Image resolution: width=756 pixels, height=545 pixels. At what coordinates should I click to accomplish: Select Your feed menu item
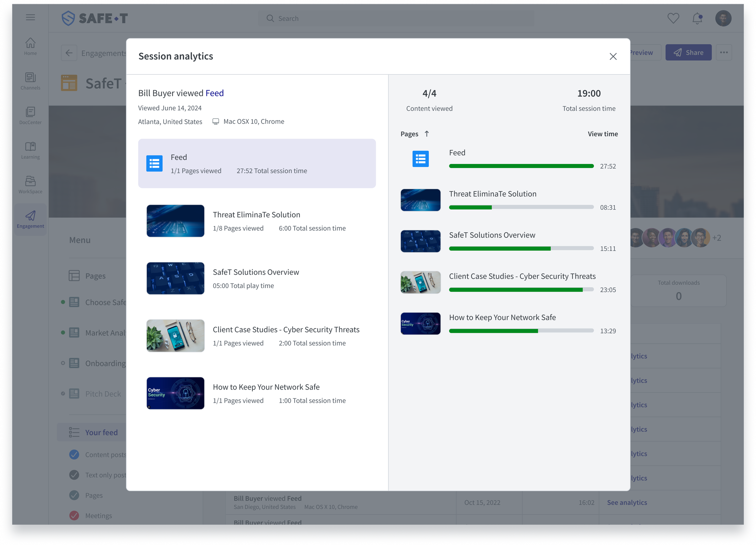(101, 432)
